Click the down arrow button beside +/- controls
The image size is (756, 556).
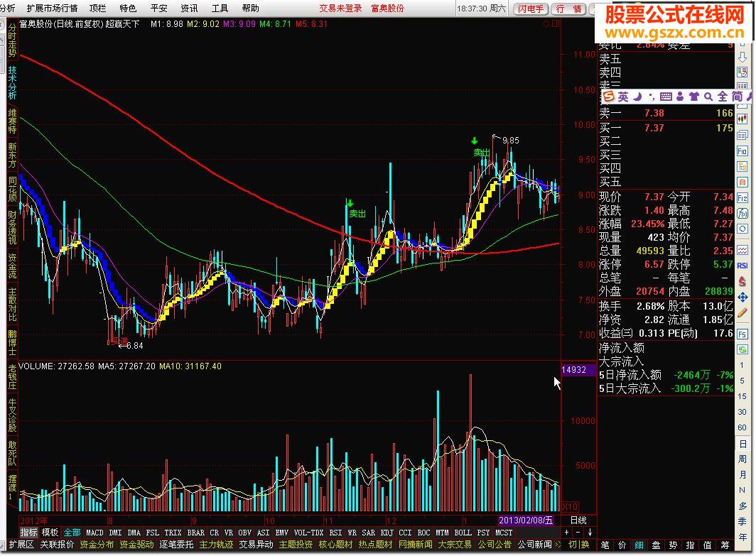[x=590, y=533]
